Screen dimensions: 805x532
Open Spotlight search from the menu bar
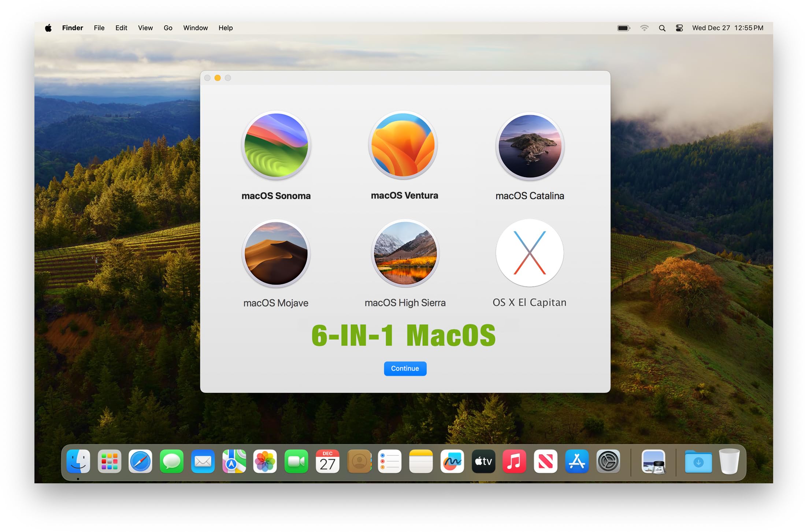point(662,28)
